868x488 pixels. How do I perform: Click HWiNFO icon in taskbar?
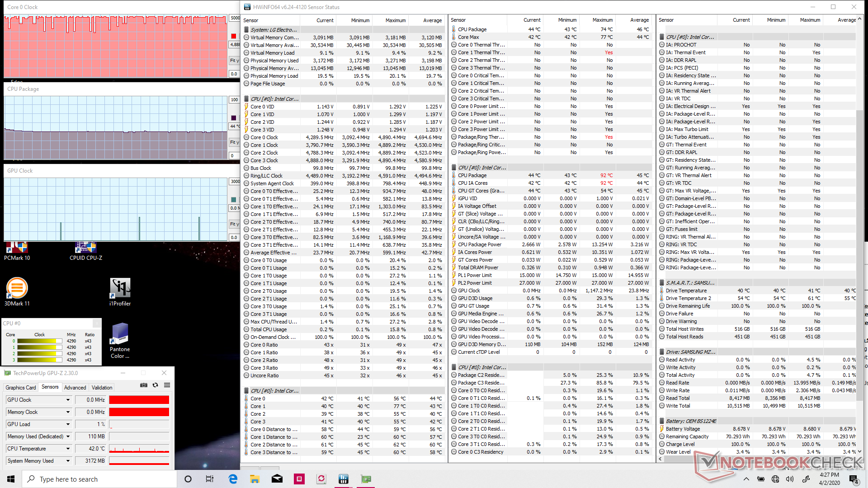[344, 479]
